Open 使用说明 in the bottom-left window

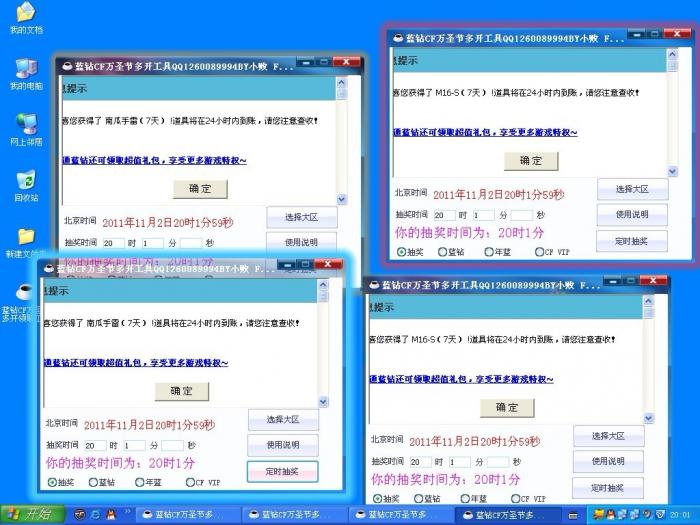tap(283, 445)
